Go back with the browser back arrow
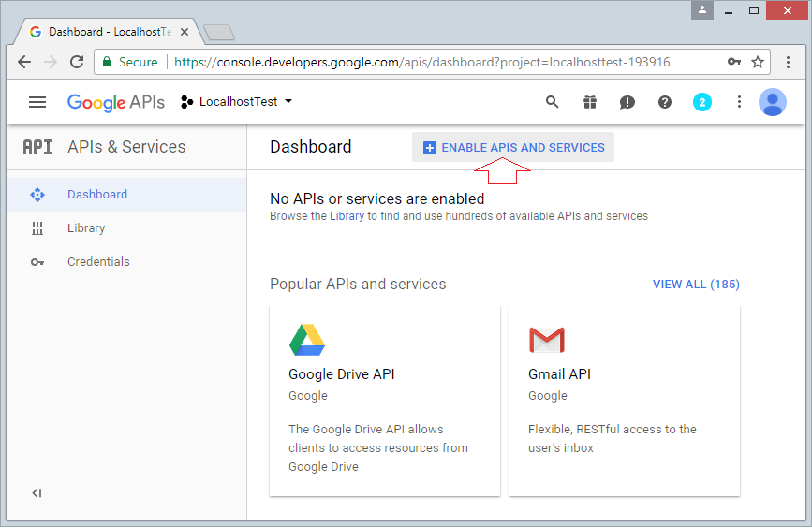This screenshot has height=527, width=812. pos(24,62)
